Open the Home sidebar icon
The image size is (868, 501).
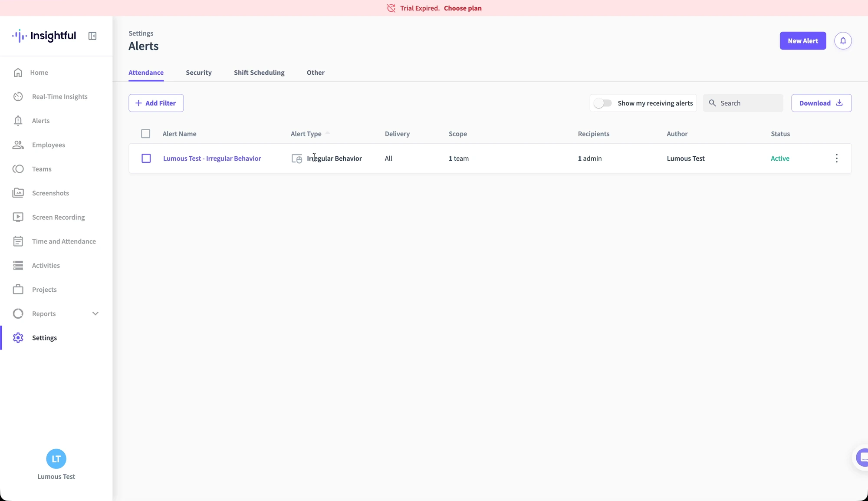(x=18, y=73)
